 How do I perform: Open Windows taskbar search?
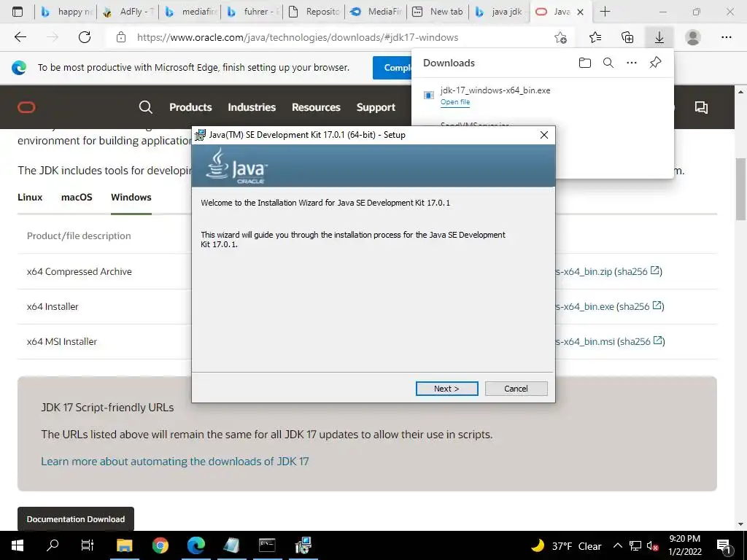pos(53,545)
